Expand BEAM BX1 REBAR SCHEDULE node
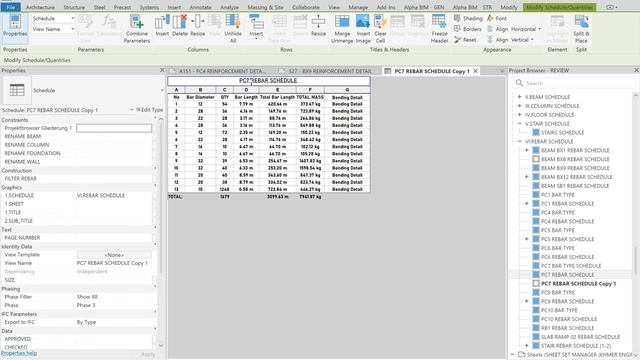 pos(527,150)
